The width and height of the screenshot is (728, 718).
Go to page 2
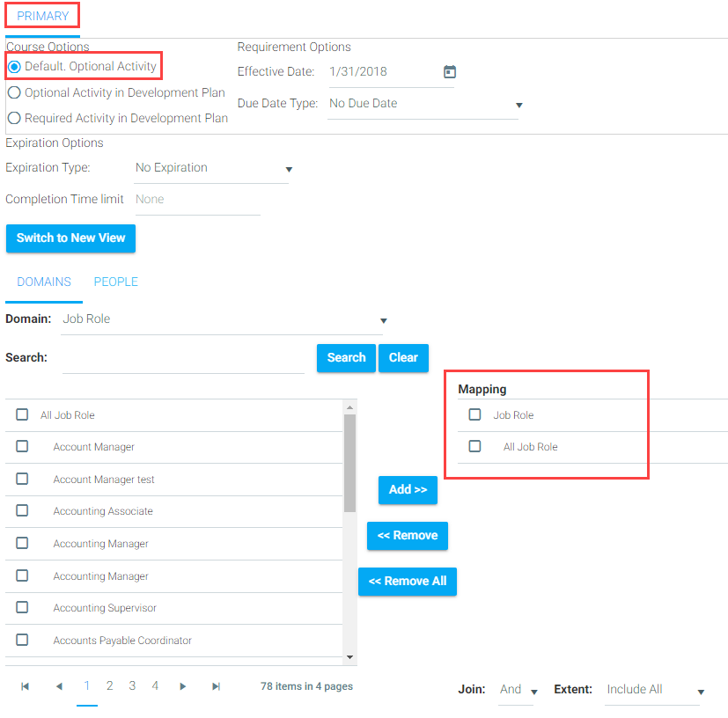point(109,686)
